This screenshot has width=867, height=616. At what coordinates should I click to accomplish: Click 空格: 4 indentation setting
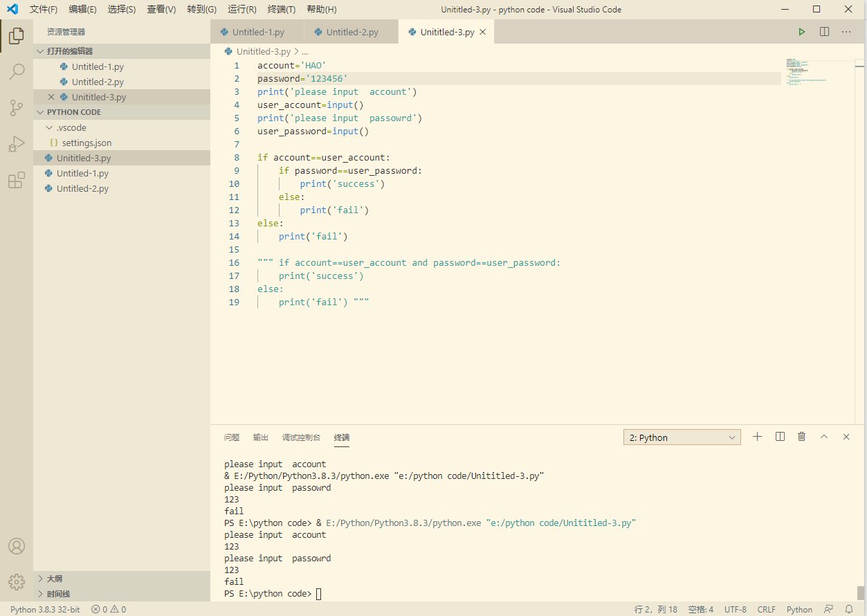(x=701, y=609)
